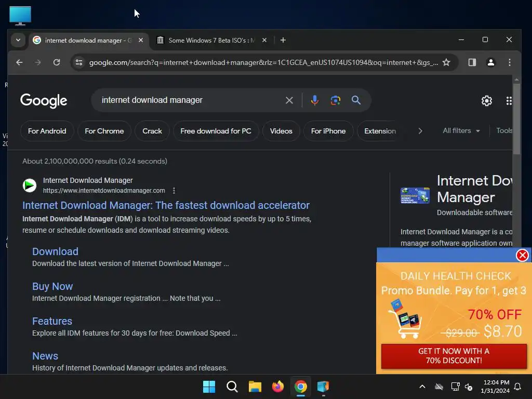Open Chrome side panel

pyautogui.click(x=472, y=62)
